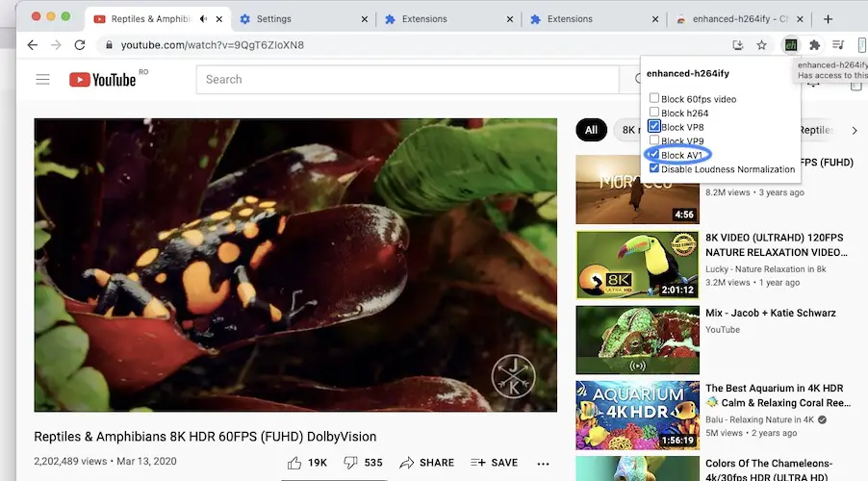Screen dimensions: 868x481
Task: Click the enhanced-h264ify extension icon
Action: point(790,45)
